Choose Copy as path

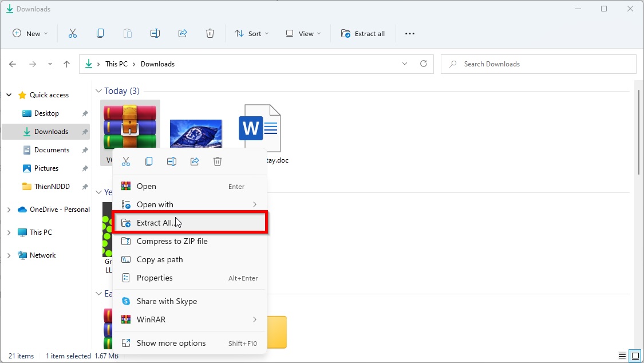pos(189,259)
